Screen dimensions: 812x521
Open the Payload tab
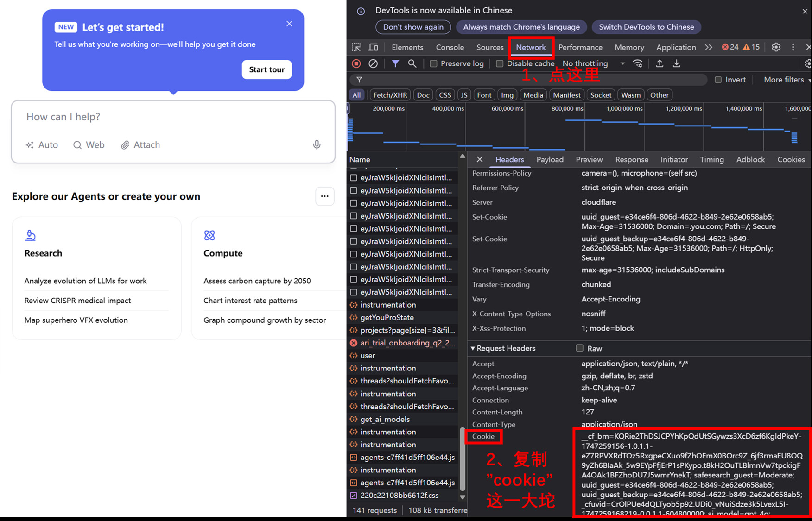click(550, 159)
